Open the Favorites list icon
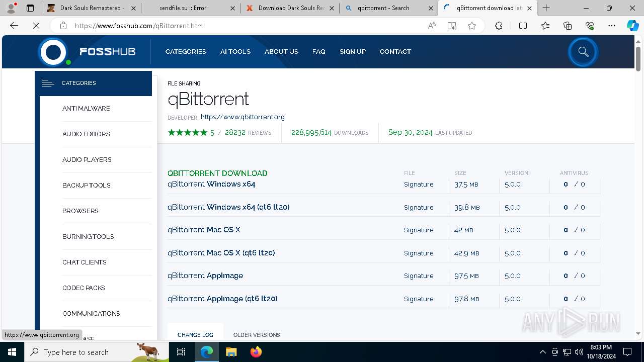 [545, 26]
